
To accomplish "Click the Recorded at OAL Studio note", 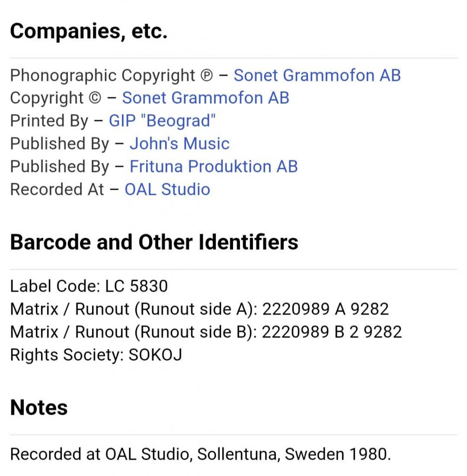I will click(200, 454).
